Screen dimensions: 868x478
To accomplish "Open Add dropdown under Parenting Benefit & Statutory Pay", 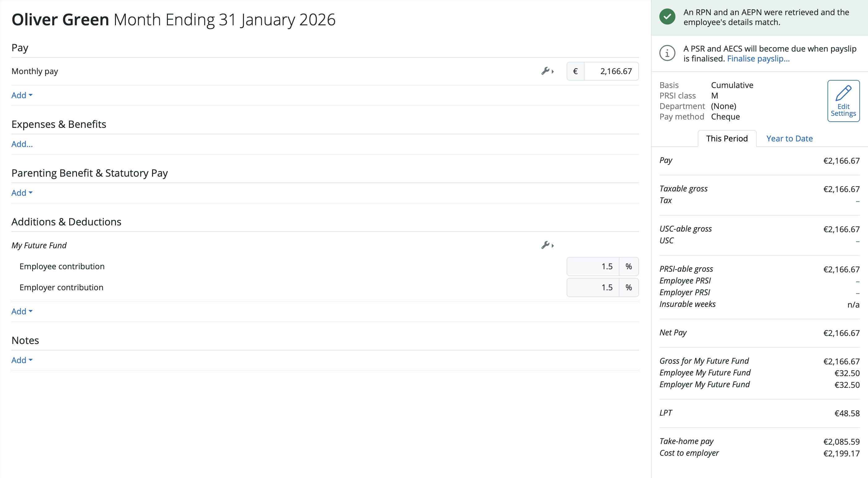I will 22,193.
